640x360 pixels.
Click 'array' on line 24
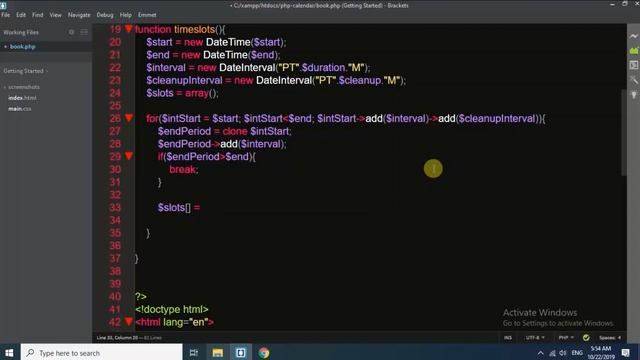[x=197, y=93]
